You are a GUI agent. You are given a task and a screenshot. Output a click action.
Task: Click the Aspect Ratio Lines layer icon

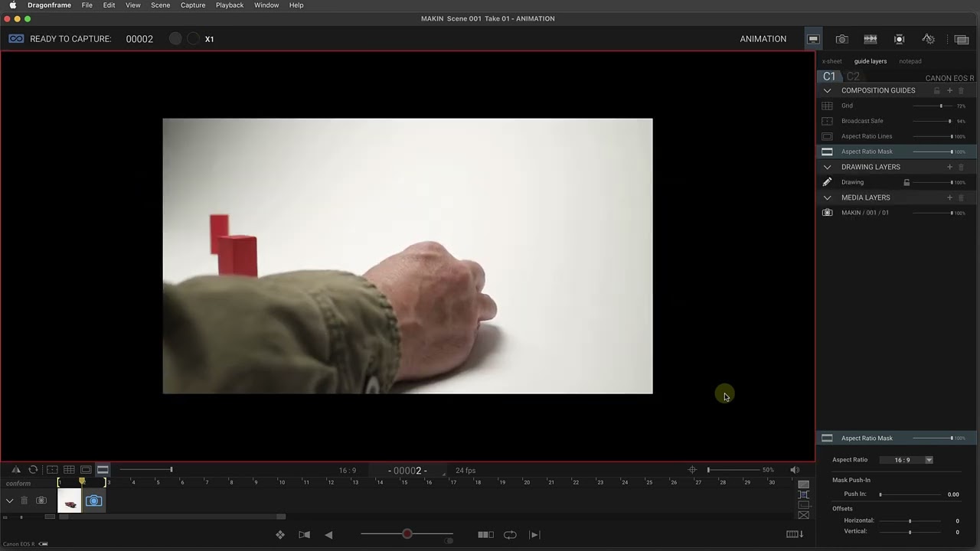click(827, 136)
